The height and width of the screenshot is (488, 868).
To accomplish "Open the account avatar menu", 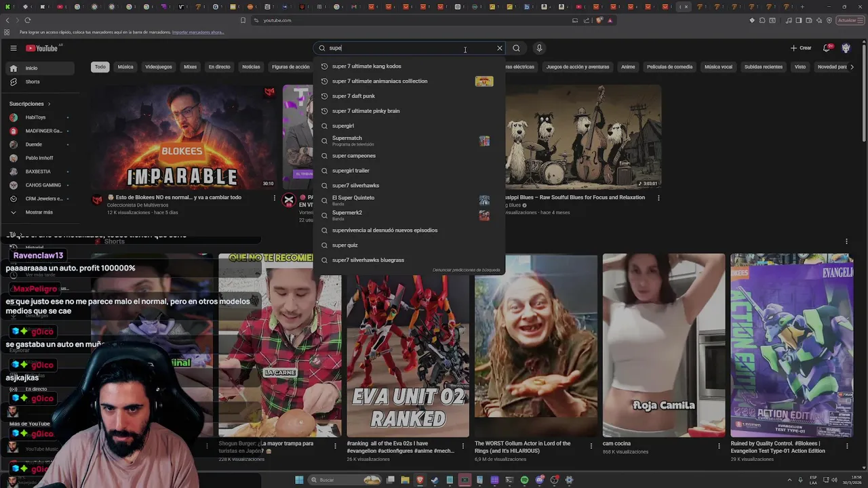I will coord(846,48).
